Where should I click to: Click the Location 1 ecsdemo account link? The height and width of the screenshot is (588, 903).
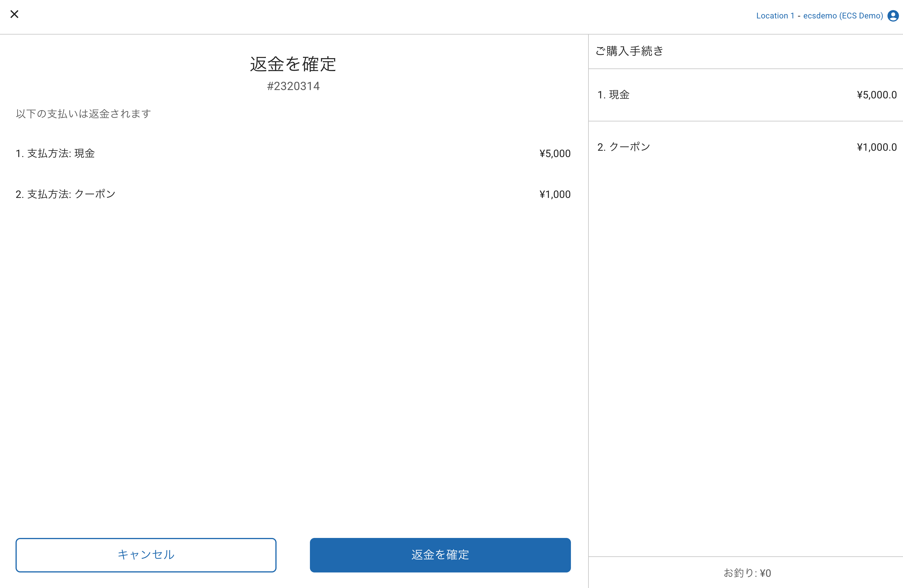pos(820,16)
